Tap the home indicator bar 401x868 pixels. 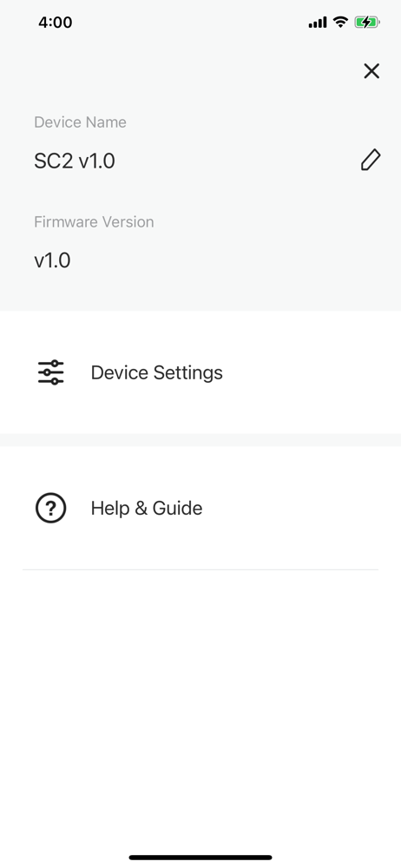pyautogui.click(x=200, y=858)
